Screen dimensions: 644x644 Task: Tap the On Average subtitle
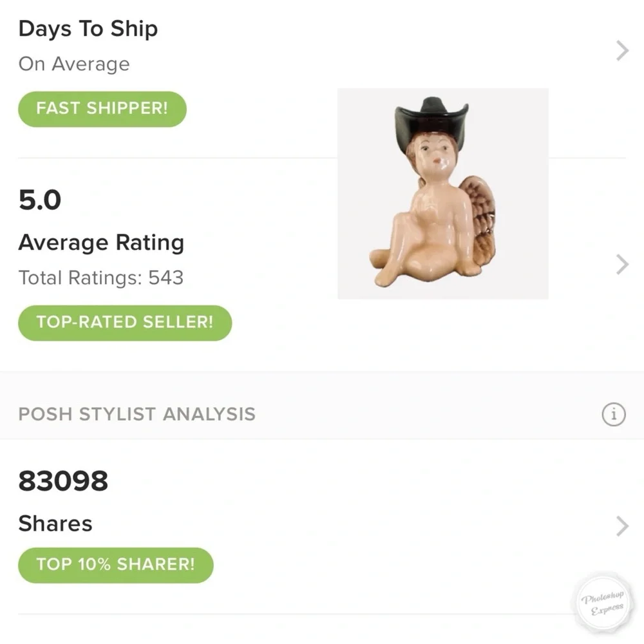[x=74, y=64]
